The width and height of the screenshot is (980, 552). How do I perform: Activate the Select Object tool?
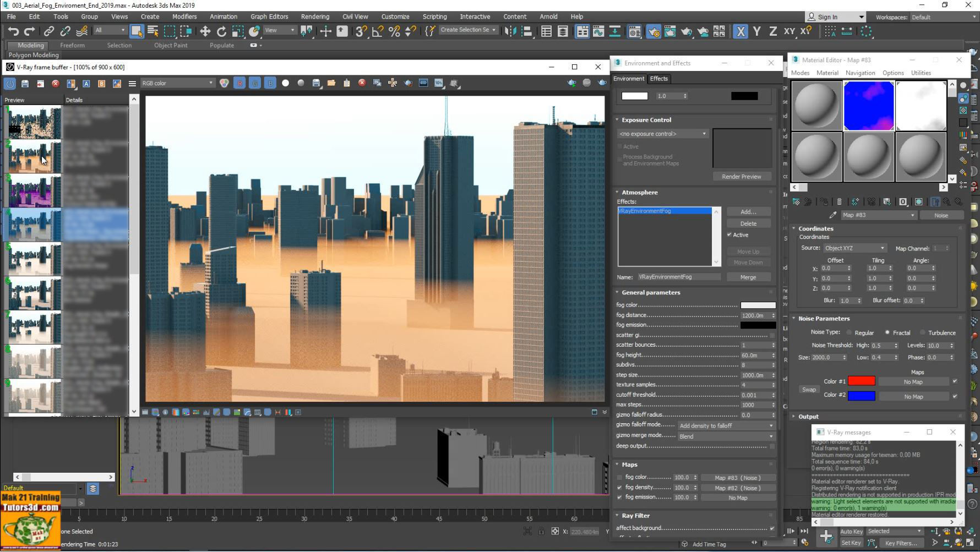137,31
